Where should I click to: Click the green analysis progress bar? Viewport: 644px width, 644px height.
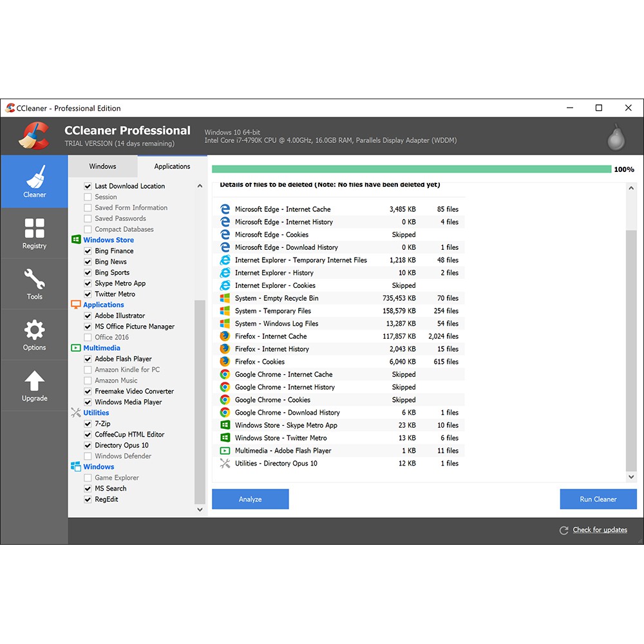[x=411, y=169]
